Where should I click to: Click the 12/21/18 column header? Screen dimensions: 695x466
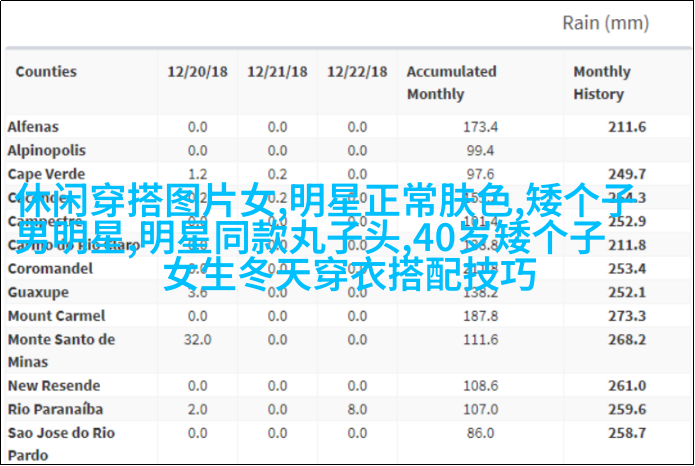(x=277, y=72)
